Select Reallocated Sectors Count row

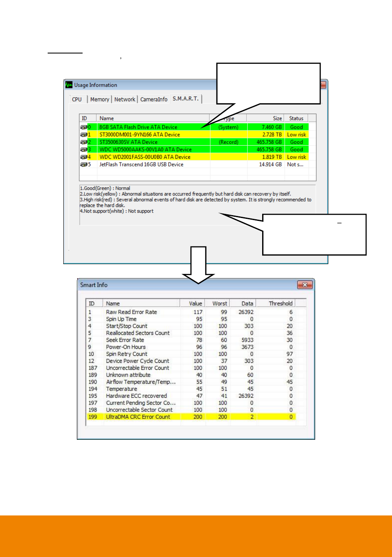(191, 333)
